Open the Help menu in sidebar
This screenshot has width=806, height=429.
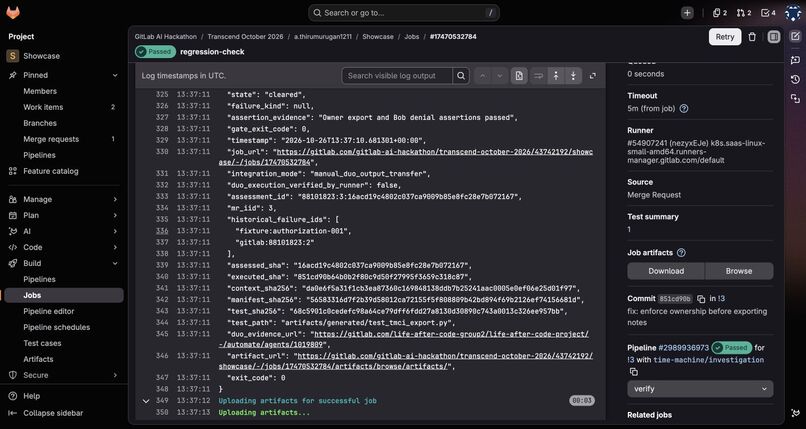[x=31, y=396]
